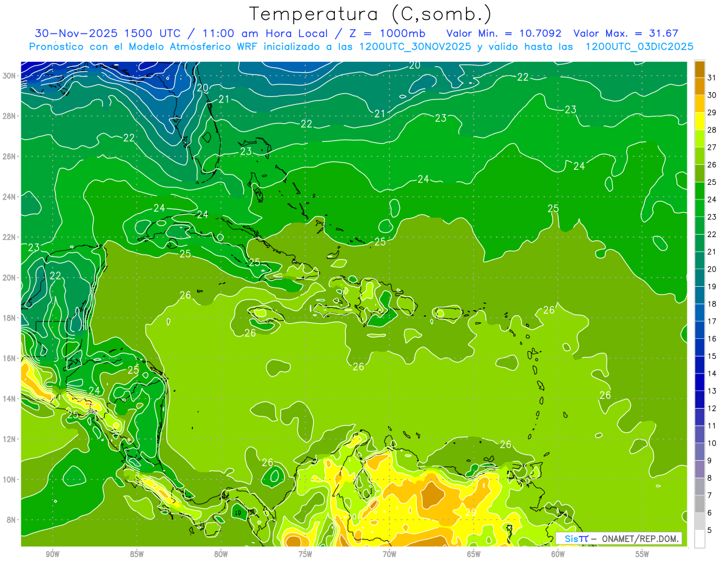This screenshot has height=562, width=728.
Task: Click the '29' contour label over Venezuela
Action: pyautogui.click(x=471, y=512)
